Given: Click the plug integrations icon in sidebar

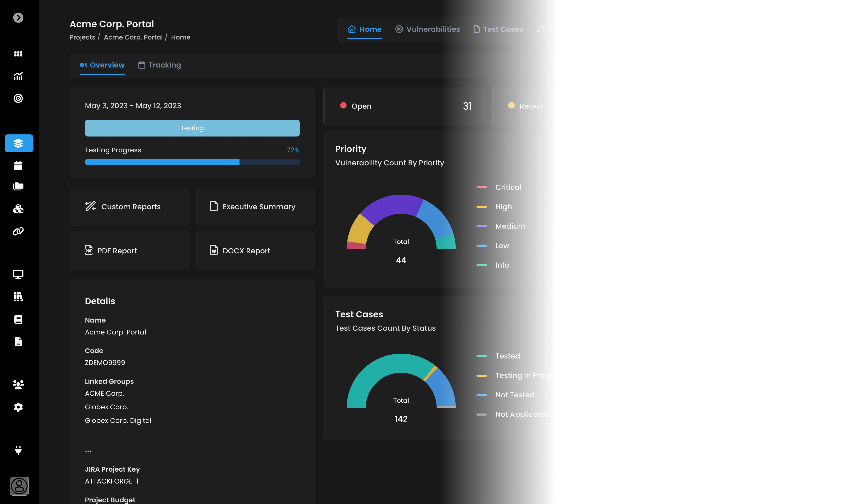Looking at the screenshot, I should pos(18,450).
